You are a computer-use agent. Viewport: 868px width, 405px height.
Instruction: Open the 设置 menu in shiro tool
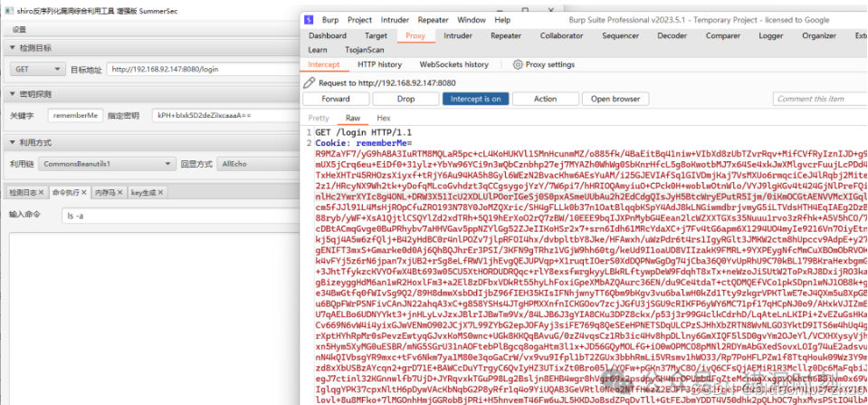19,29
